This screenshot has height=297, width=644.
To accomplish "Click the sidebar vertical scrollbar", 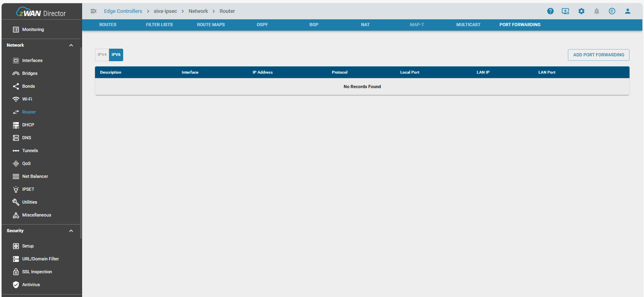I will 81,141.
